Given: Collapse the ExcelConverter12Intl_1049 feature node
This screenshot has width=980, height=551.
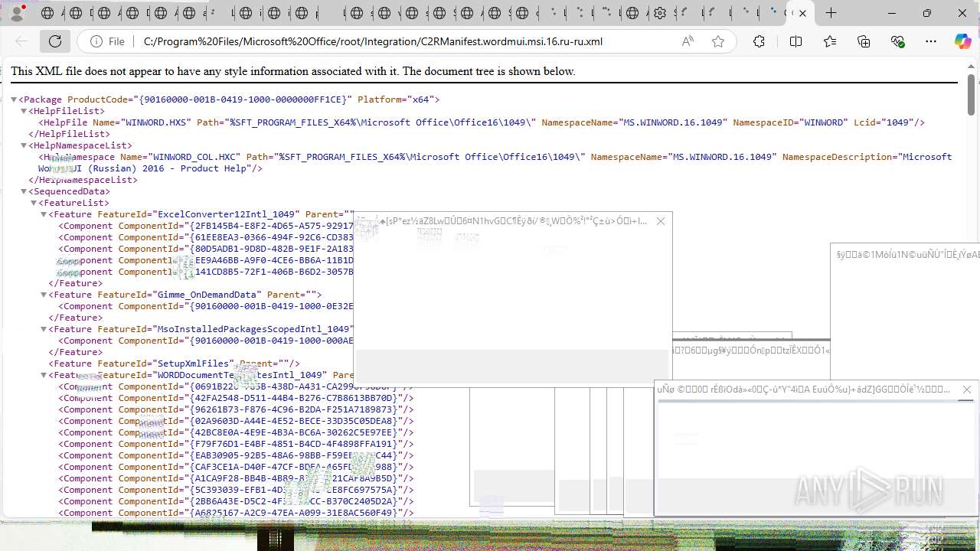Looking at the screenshot, I should pos(44,214).
